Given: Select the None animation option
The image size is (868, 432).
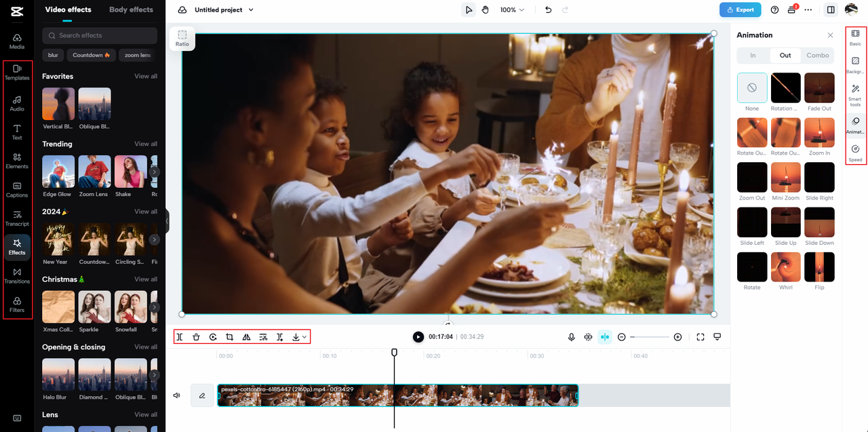Looking at the screenshot, I should pos(752,88).
